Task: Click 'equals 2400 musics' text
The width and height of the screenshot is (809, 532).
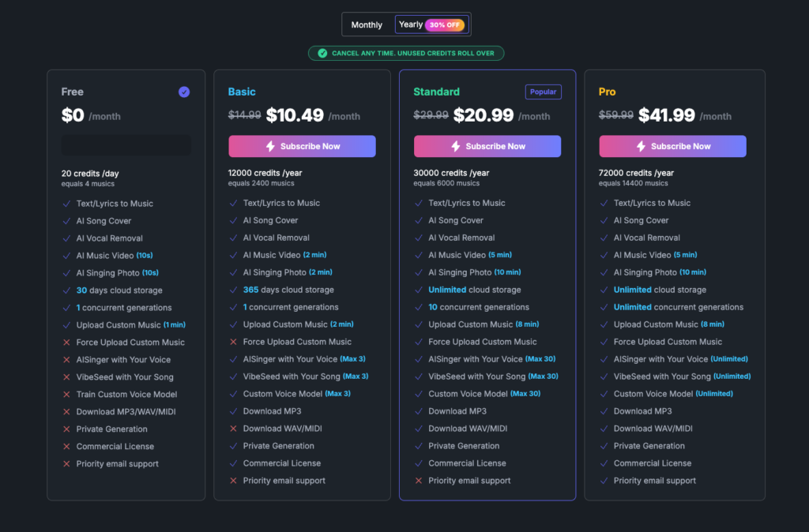Action: pos(261,184)
